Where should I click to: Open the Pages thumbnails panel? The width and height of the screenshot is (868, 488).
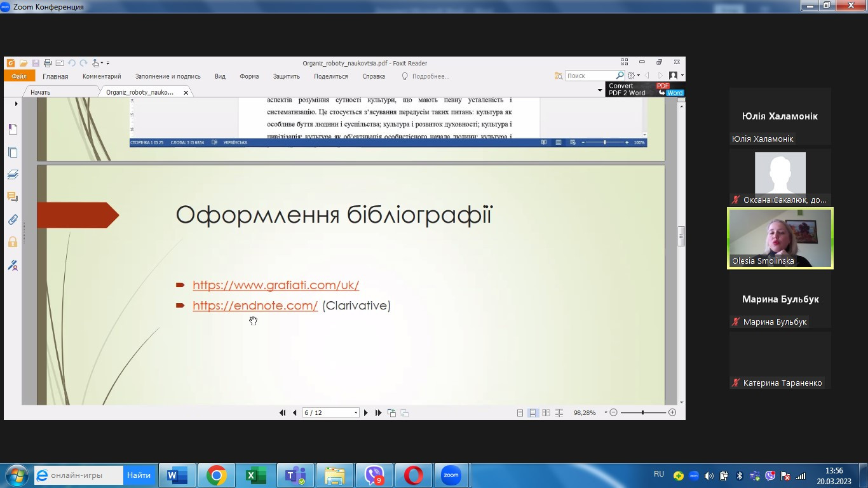(x=13, y=152)
